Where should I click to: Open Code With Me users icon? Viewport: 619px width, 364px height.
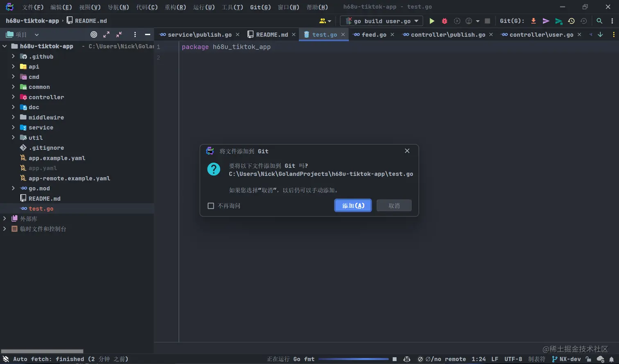pyautogui.click(x=325, y=21)
